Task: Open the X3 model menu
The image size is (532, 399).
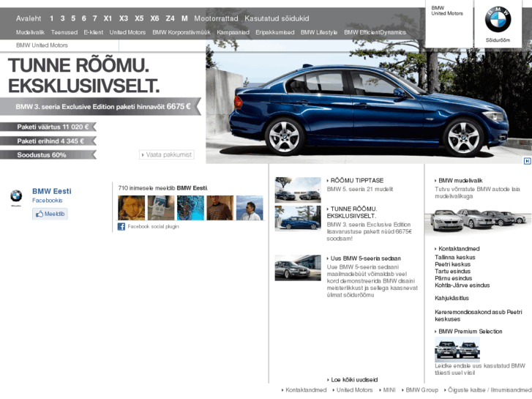Action: click(124, 18)
